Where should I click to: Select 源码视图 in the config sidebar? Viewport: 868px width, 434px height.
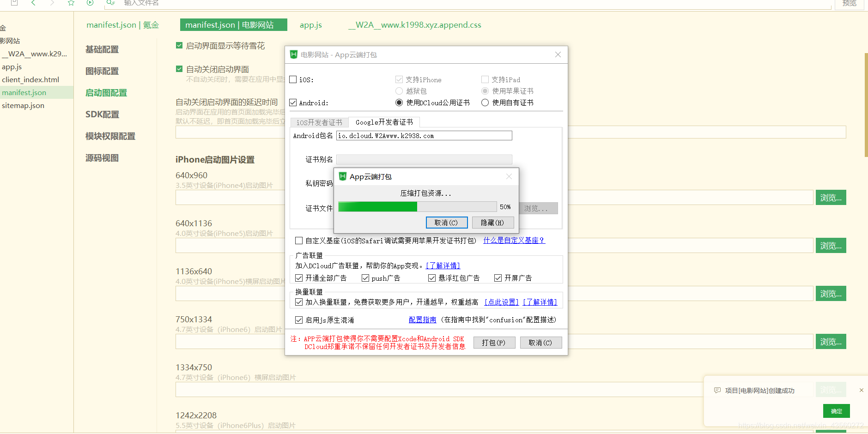tap(102, 157)
